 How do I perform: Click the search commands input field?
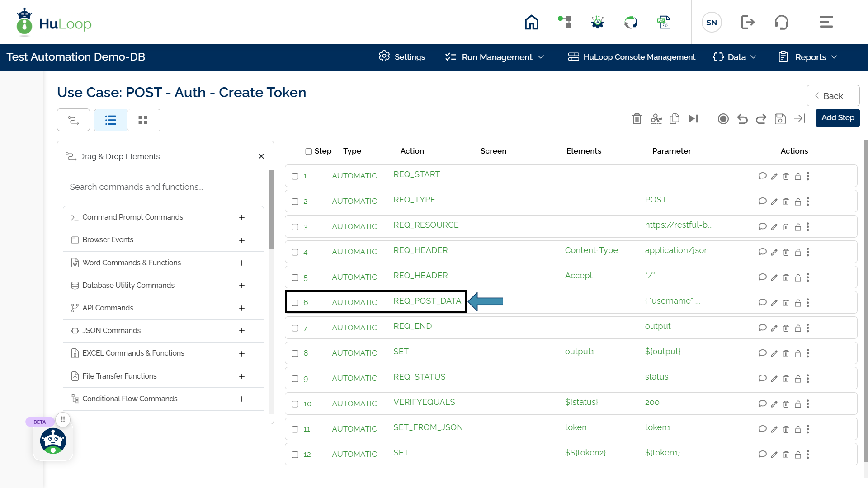pos(163,187)
